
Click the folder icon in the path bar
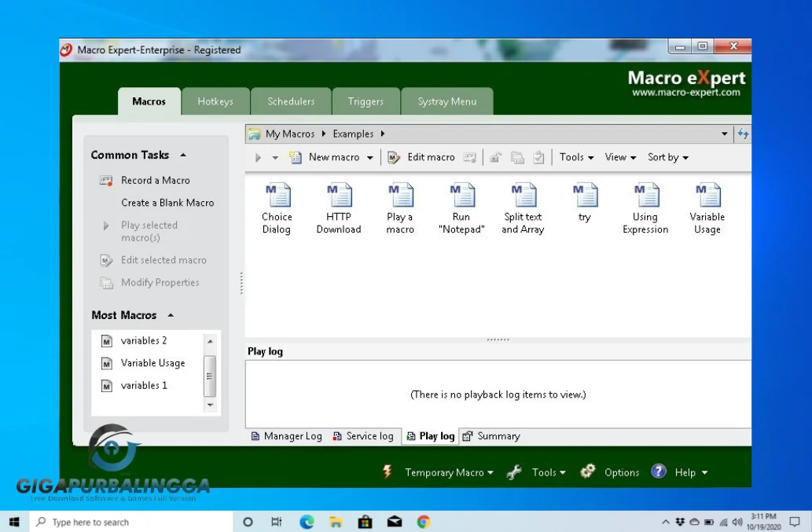[254, 134]
